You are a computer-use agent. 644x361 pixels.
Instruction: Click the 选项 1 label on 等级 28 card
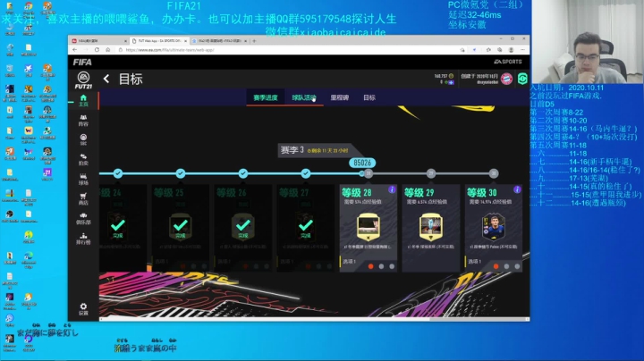coord(349,261)
